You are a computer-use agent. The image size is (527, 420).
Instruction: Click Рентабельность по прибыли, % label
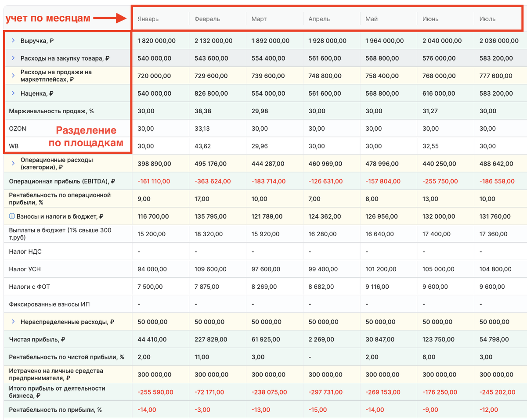[55, 409]
